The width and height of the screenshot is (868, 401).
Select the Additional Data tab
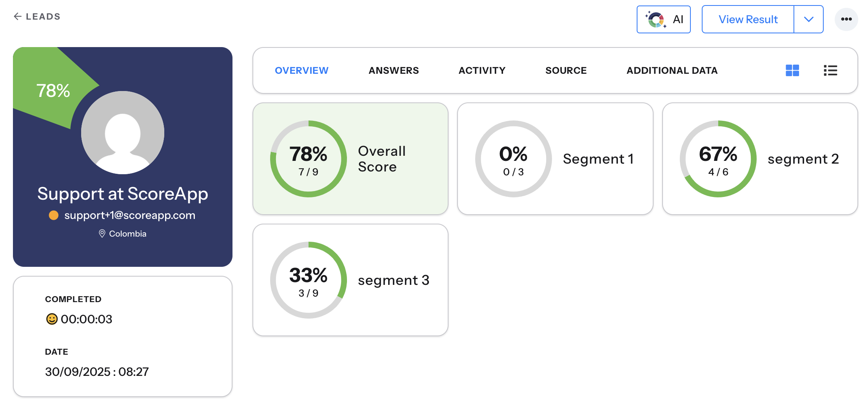click(x=672, y=71)
